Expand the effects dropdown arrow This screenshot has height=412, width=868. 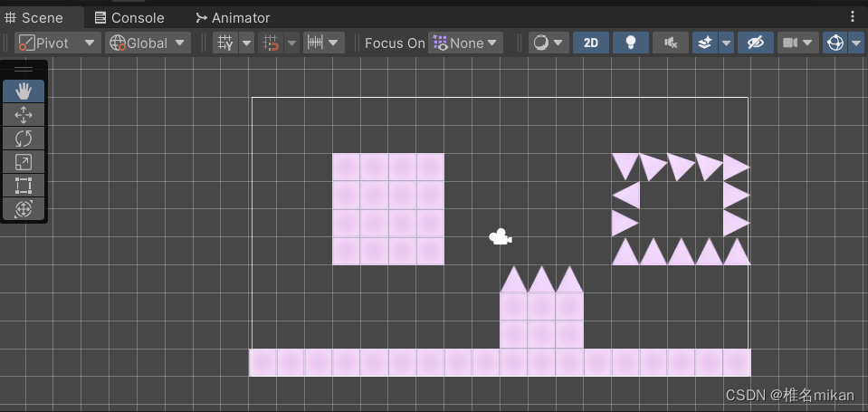pyautogui.click(x=726, y=43)
